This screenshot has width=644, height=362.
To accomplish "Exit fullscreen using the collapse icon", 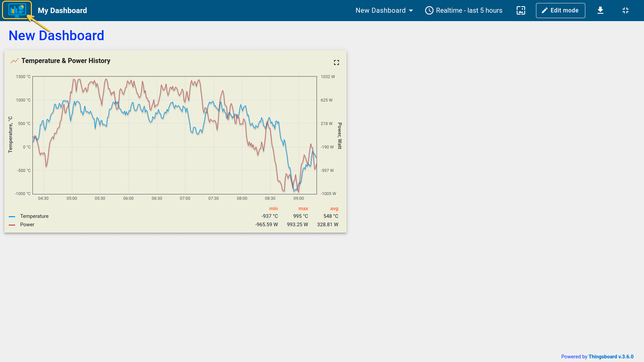I will tap(625, 10).
